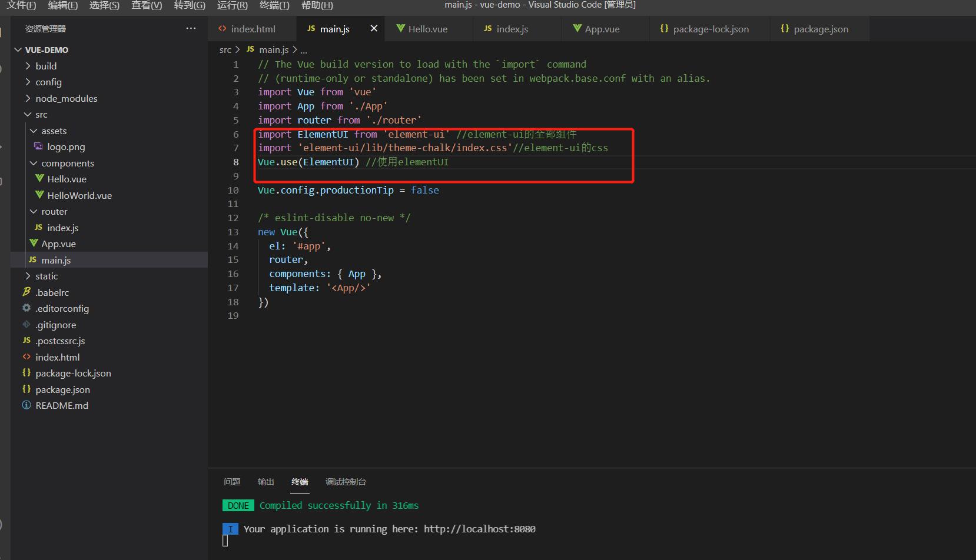Click the Vue icon on App.vue tab
Image resolution: width=976 pixels, height=560 pixels.
pos(577,28)
